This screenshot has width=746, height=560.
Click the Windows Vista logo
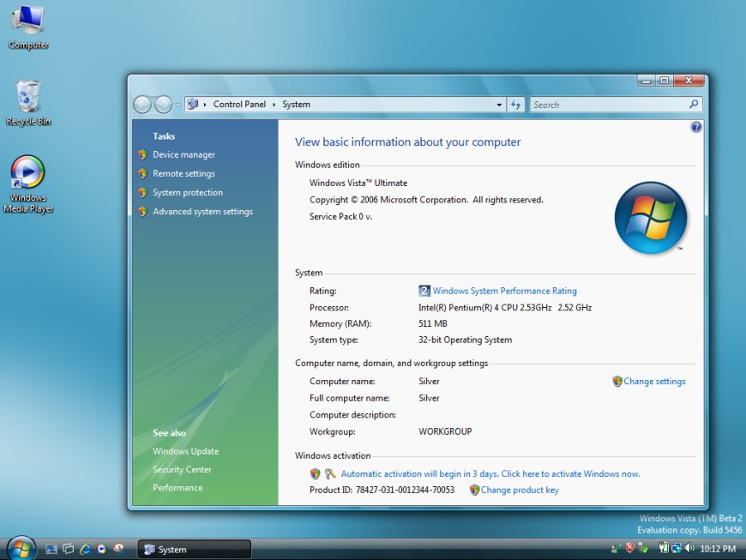point(650,218)
